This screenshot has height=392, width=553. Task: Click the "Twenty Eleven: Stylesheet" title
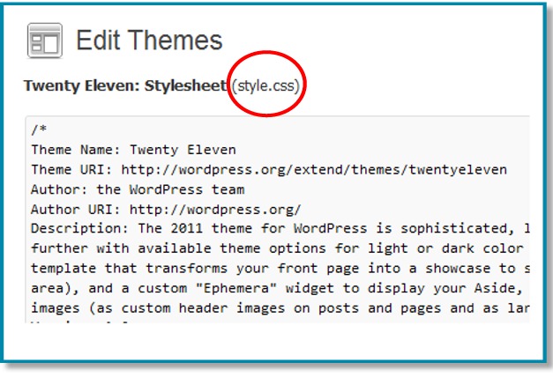[x=125, y=86]
